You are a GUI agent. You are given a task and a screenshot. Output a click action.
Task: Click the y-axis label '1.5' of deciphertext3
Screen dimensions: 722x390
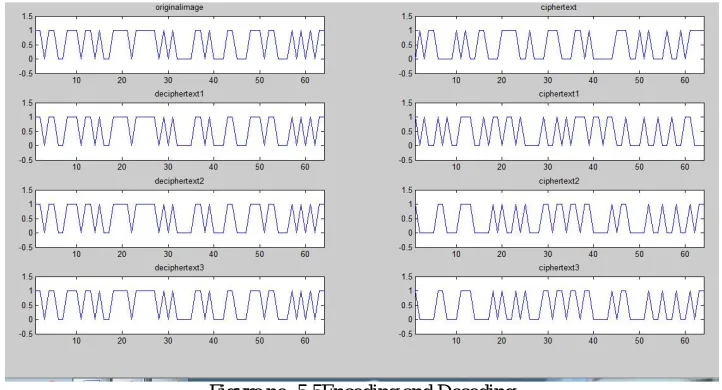coord(28,277)
